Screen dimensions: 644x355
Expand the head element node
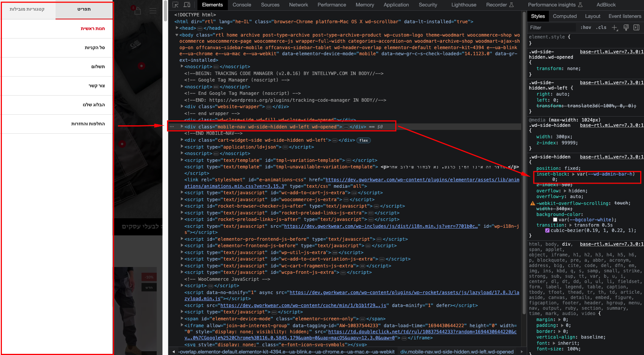[x=177, y=28]
